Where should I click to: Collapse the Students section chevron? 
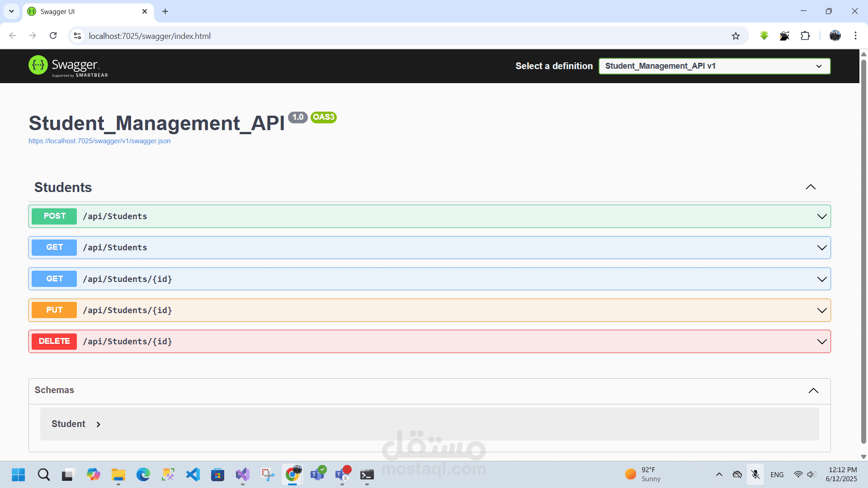point(811,187)
